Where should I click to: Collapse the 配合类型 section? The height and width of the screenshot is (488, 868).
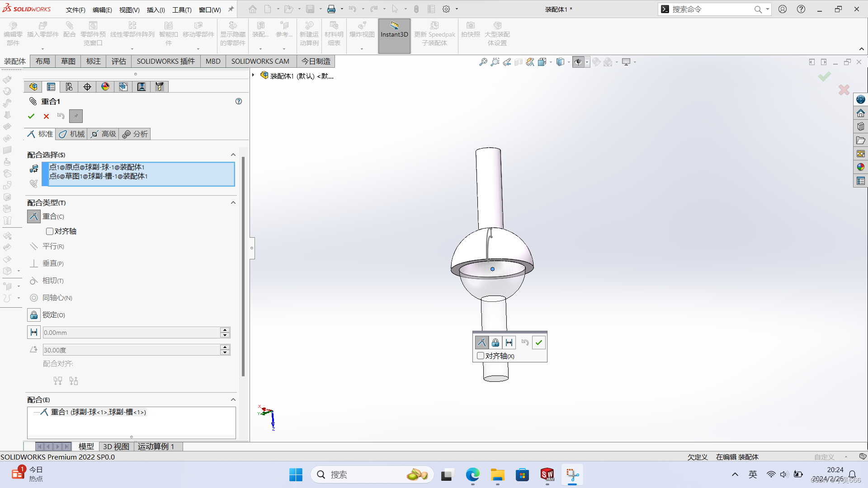(x=233, y=202)
